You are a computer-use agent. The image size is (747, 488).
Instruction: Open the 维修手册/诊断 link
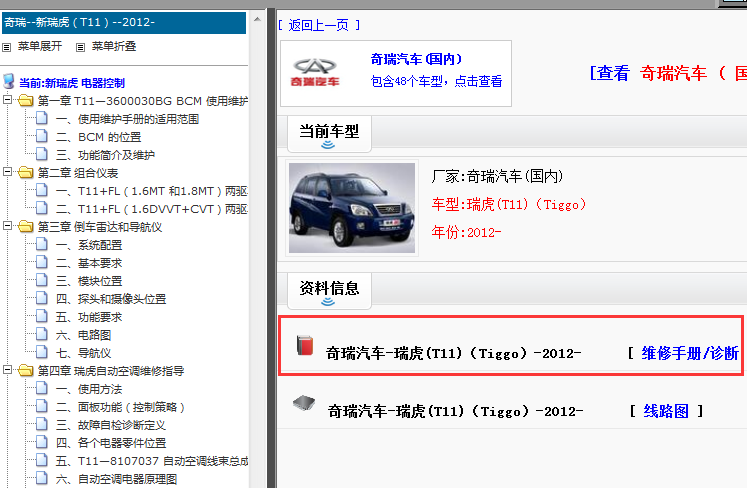coord(690,353)
